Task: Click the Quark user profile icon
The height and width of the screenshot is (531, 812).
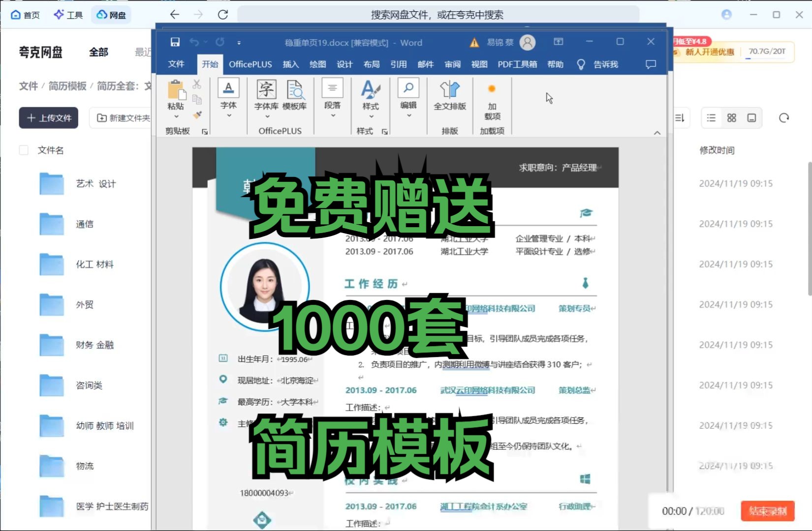Action: point(726,14)
